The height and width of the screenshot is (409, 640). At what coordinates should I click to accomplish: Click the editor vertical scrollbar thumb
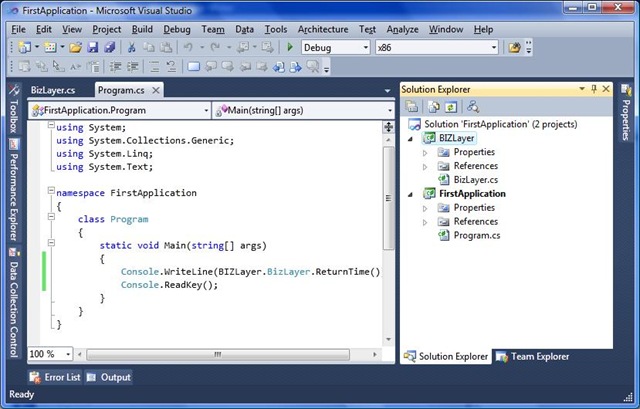click(389, 198)
